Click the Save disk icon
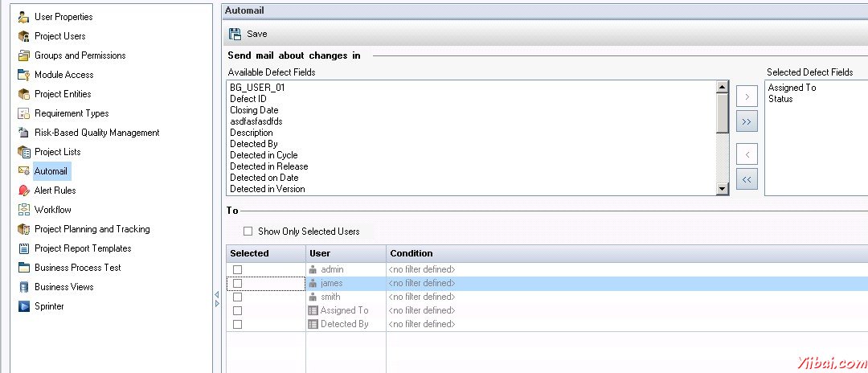The height and width of the screenshot is (373, 868). point(235,34)
